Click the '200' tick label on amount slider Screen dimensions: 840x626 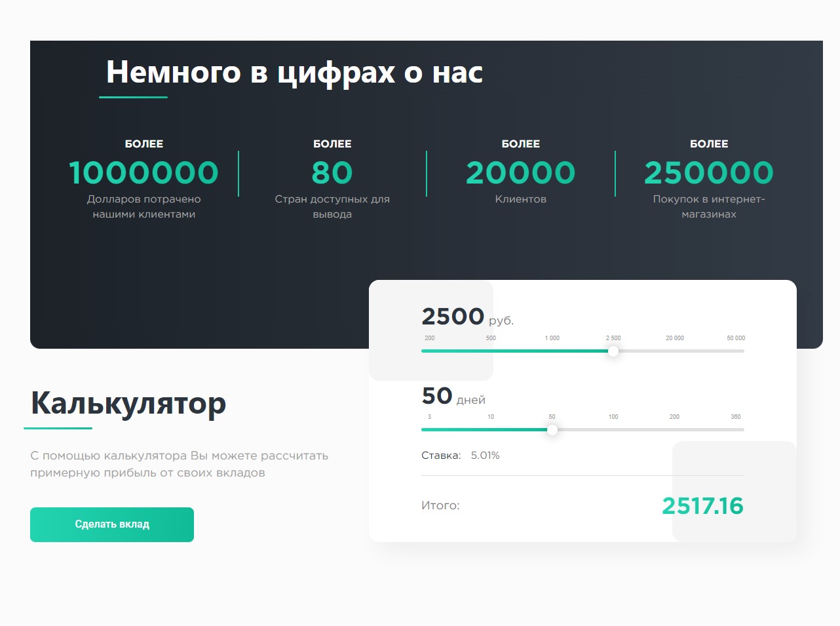430,338
